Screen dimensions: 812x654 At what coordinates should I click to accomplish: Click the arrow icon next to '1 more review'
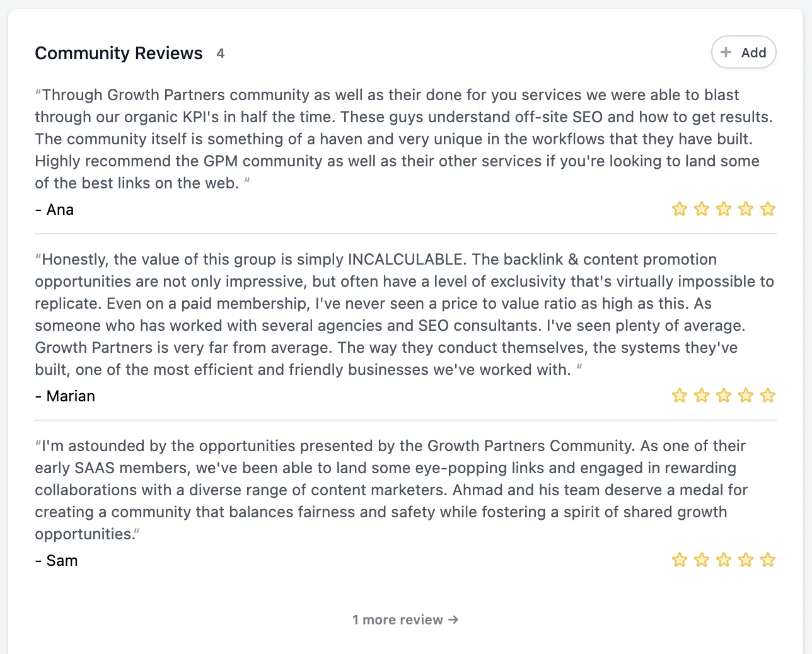coord(453,619)
